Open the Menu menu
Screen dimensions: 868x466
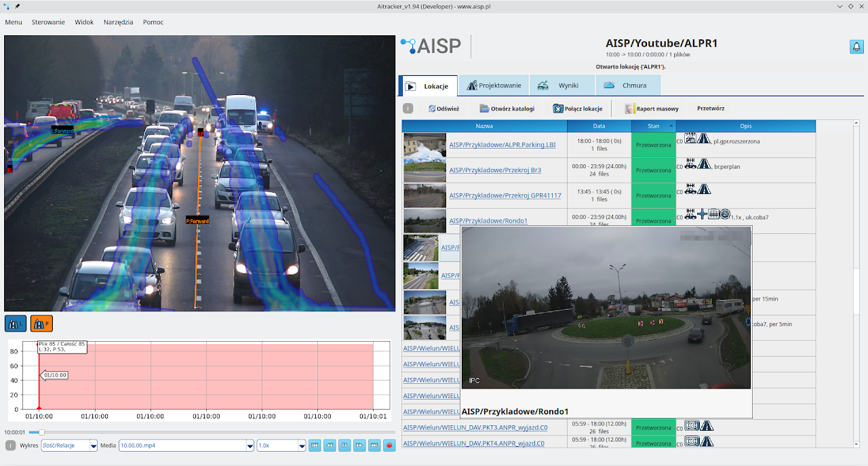(x=14, y=22)
